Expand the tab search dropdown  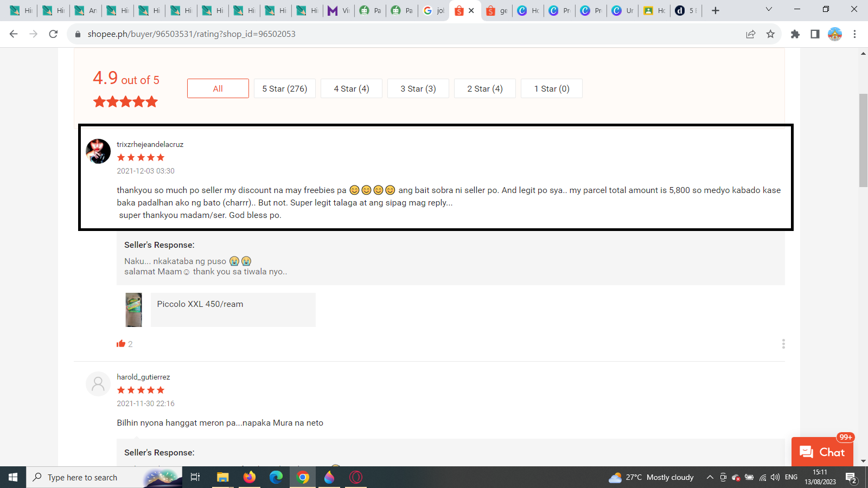(769, 9)
